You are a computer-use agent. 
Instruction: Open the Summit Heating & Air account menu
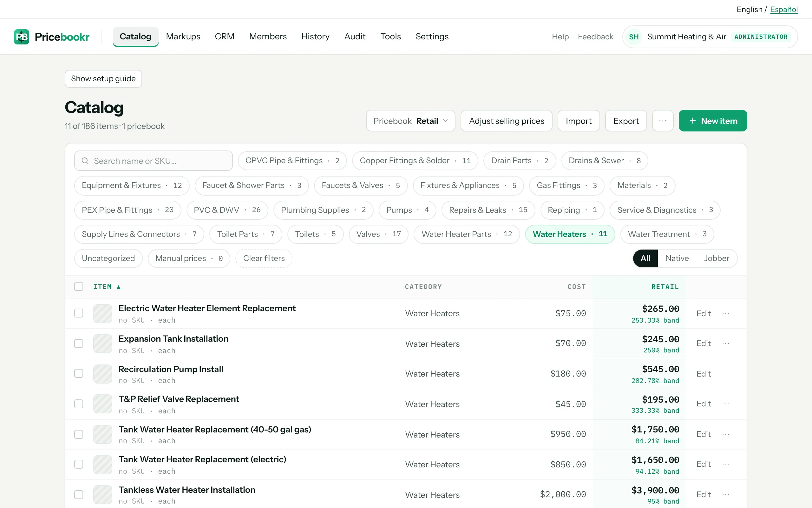tap(710, 37)
